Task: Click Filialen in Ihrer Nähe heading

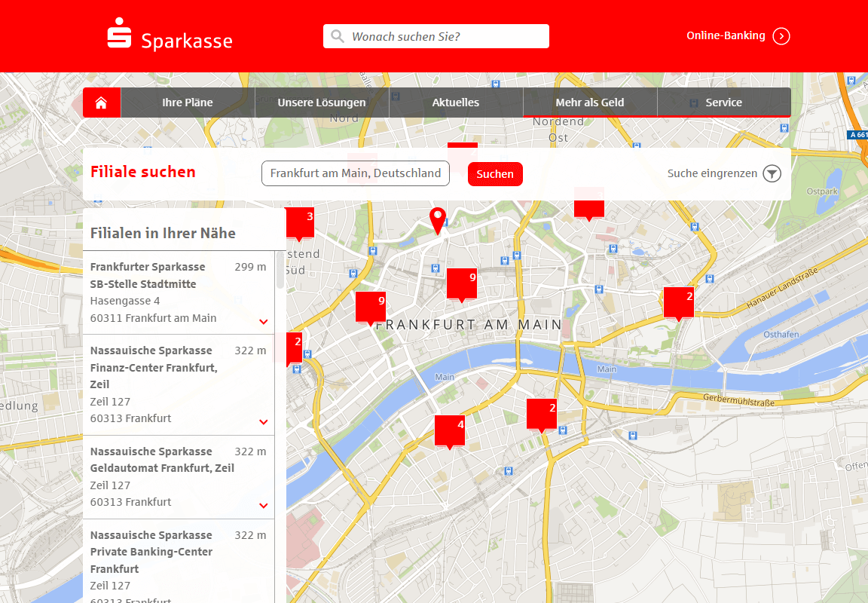Action: 163,233
